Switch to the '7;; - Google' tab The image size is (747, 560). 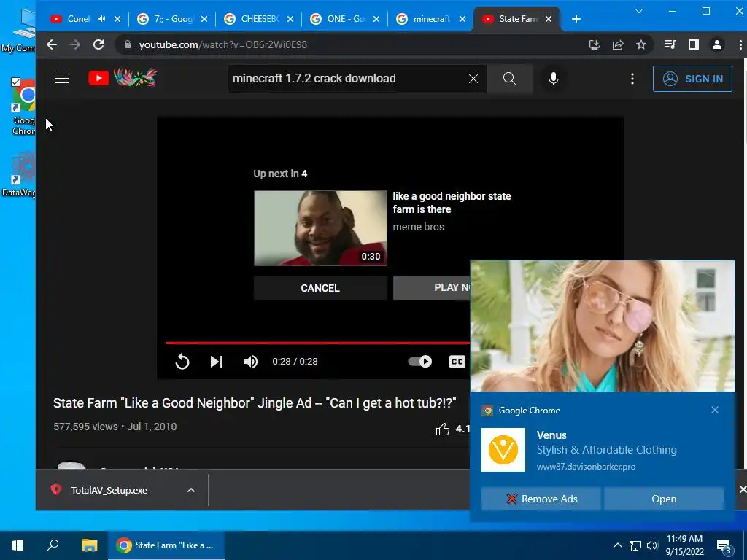pos(171,19)
